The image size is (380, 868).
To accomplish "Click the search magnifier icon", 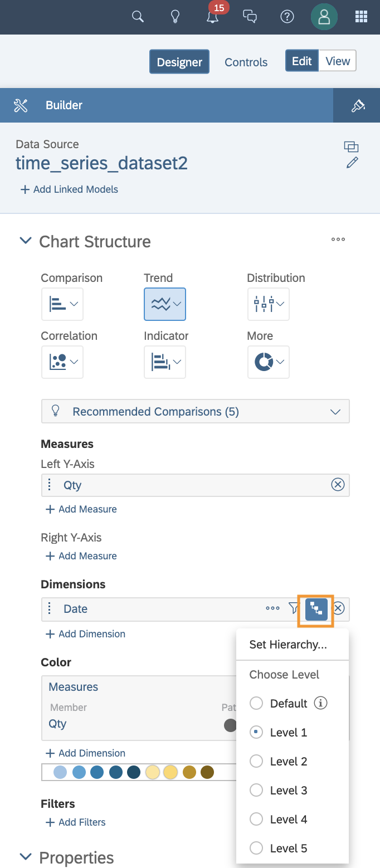I will click(138, 17).
